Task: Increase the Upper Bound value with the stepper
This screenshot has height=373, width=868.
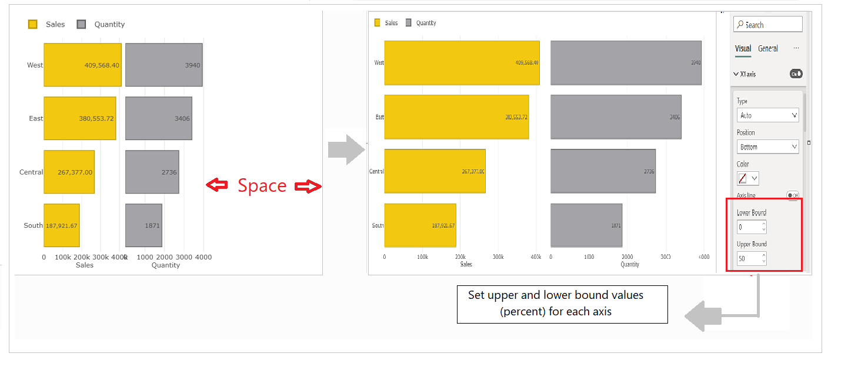Action: tap(763, 255)
